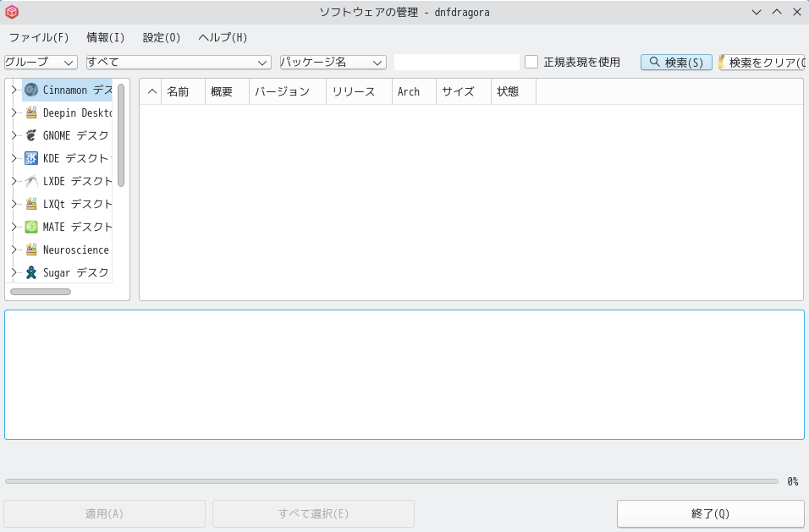Image resolution: width=809 pixels, height=532 pixels.
Task: Click the progress bar at 0%
Action: point(392,481)
